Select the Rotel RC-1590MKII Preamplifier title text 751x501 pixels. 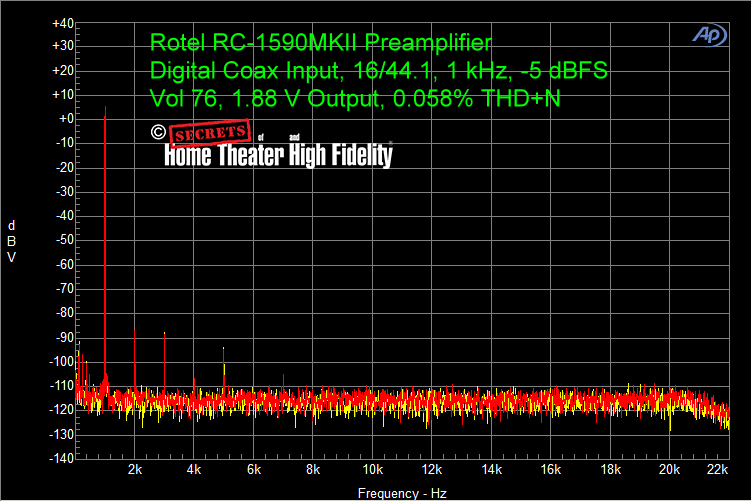320,43
